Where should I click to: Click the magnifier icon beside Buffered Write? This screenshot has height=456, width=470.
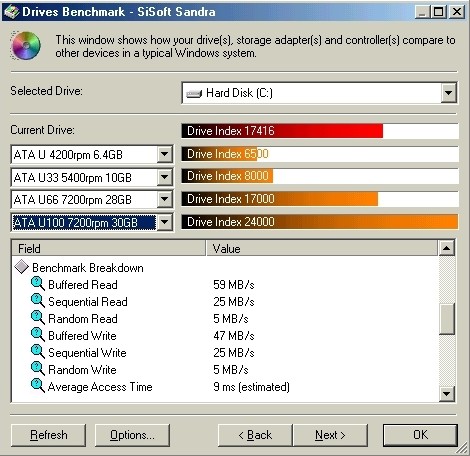click(38, 335)
